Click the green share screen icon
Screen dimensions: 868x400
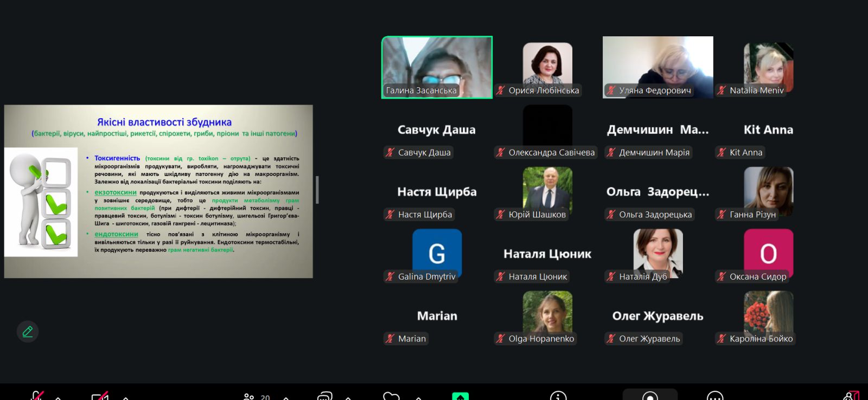[x=460, y=396]
